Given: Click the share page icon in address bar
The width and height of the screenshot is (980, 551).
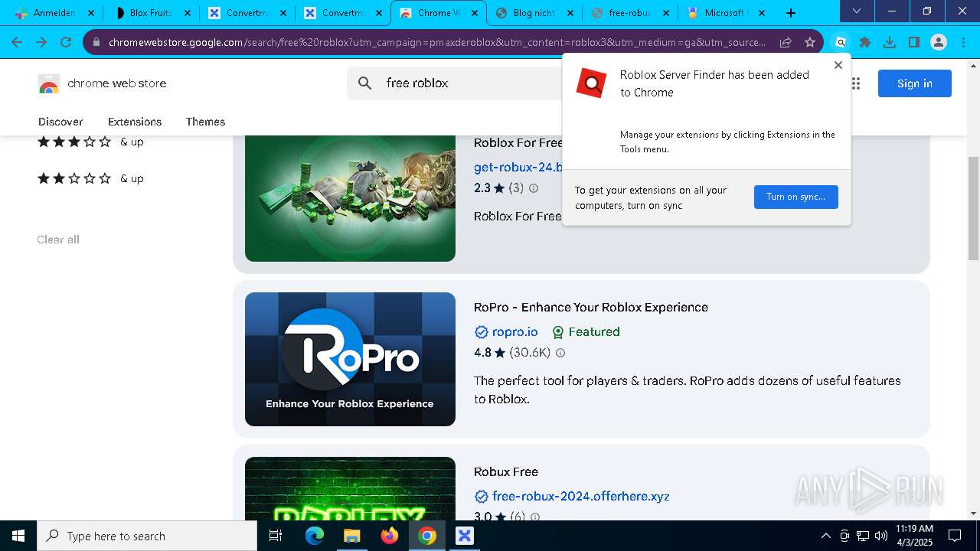Looking at the screenshot, I should click(x=786, y=42).
